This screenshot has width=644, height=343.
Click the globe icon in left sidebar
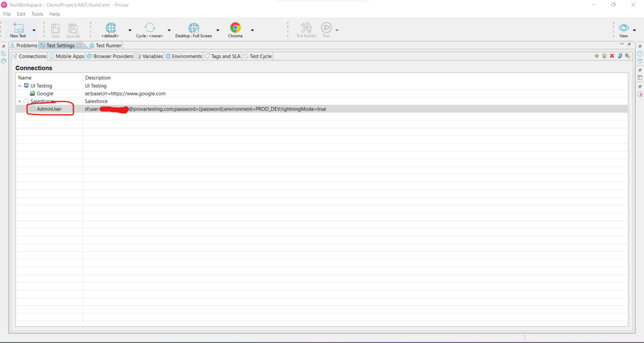coord(4,61)
